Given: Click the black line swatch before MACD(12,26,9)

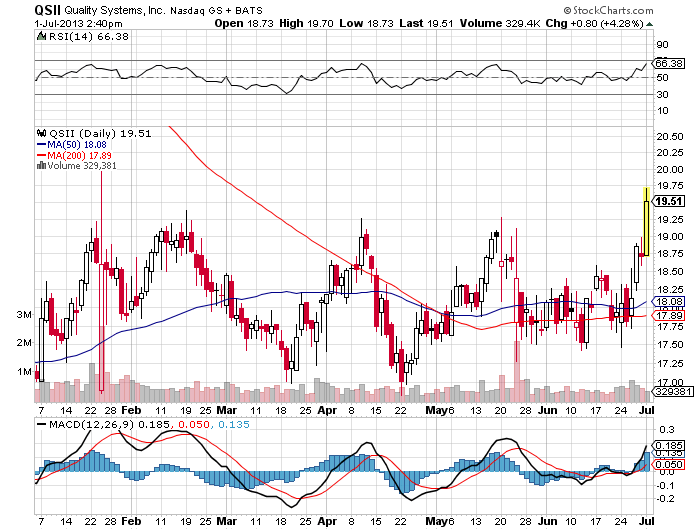Looking at the screenshot, I should pos(41,425).
